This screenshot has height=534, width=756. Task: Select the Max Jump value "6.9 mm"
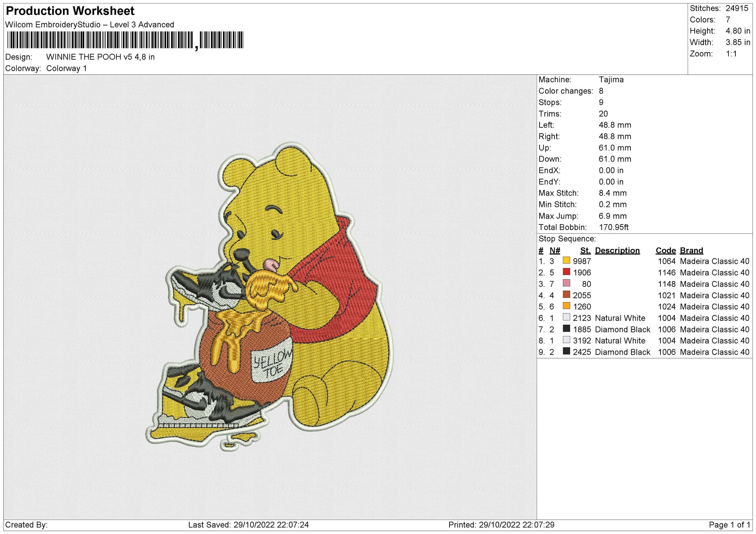(x=613, y=216)
